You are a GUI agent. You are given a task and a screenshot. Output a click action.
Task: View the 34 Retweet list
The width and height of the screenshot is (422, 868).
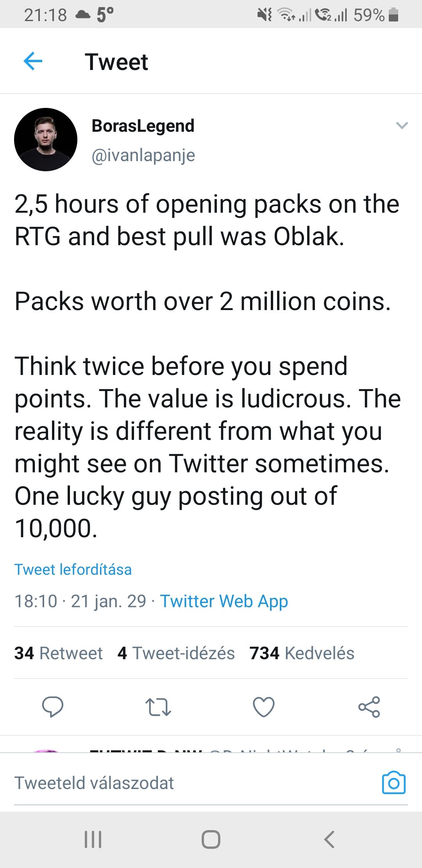click(59, 653)
